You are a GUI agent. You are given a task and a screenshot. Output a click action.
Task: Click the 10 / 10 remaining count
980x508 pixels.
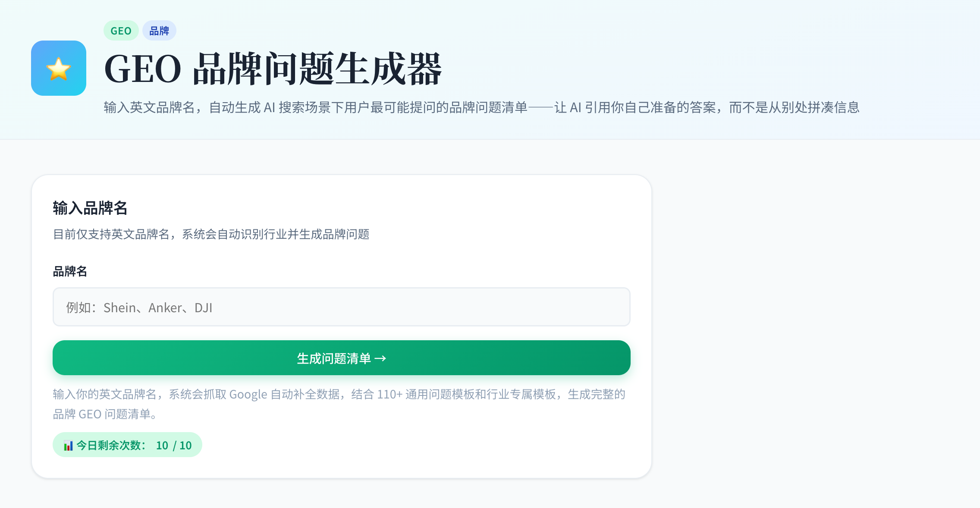(174, 445)
